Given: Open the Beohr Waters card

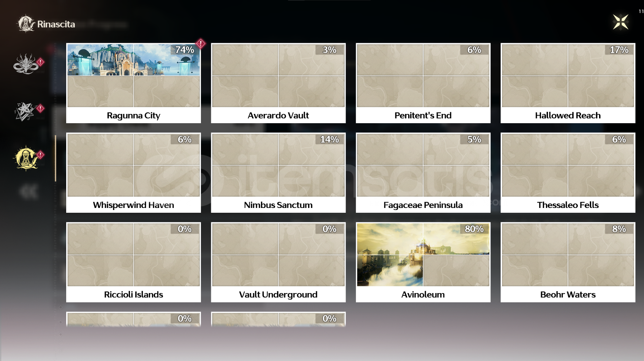Looking at the screenshot, I should pyautogui.click(x=568, y=262).
